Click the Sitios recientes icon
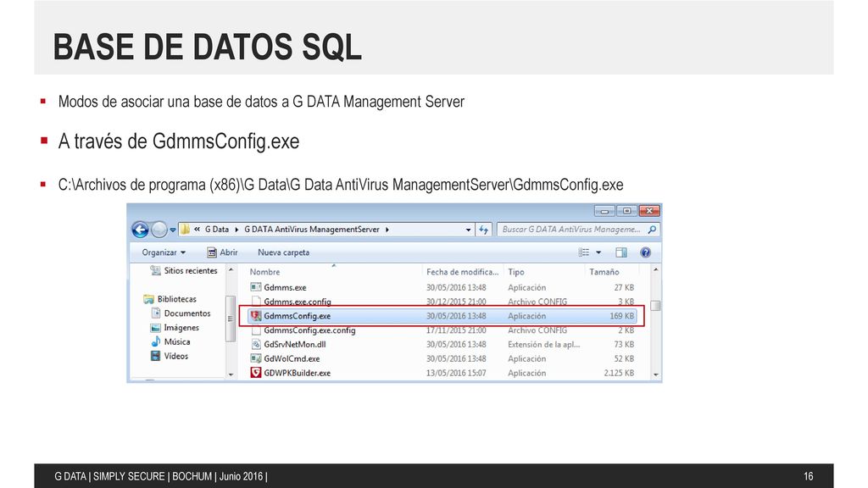Image resolution: width=868 pixels, height=488 pixels. 156,270
